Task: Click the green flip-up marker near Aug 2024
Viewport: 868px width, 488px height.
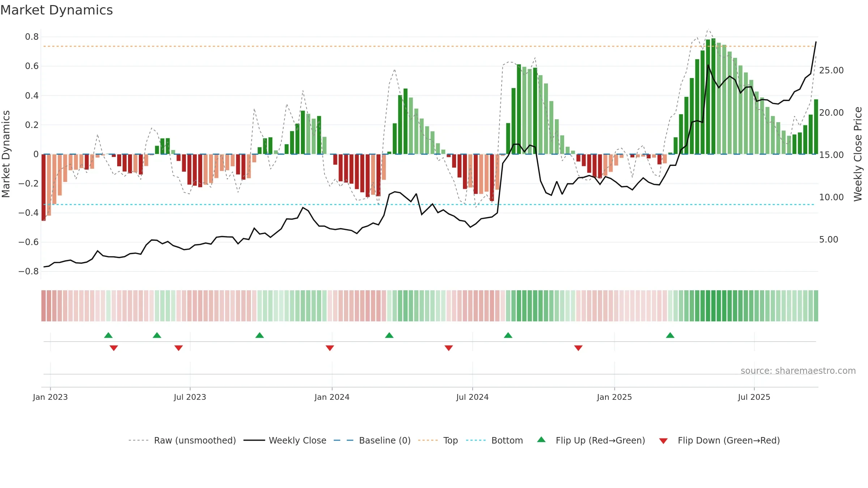Action: (x=508, y=335)
